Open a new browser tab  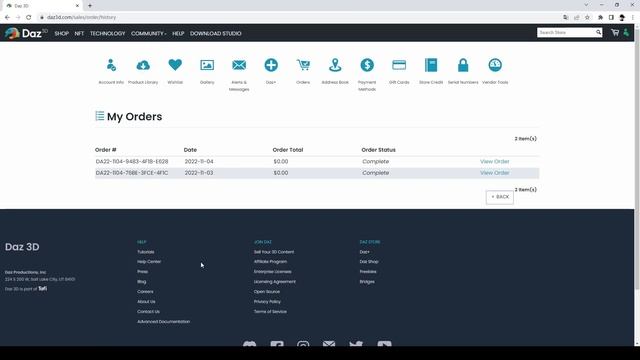90,6
